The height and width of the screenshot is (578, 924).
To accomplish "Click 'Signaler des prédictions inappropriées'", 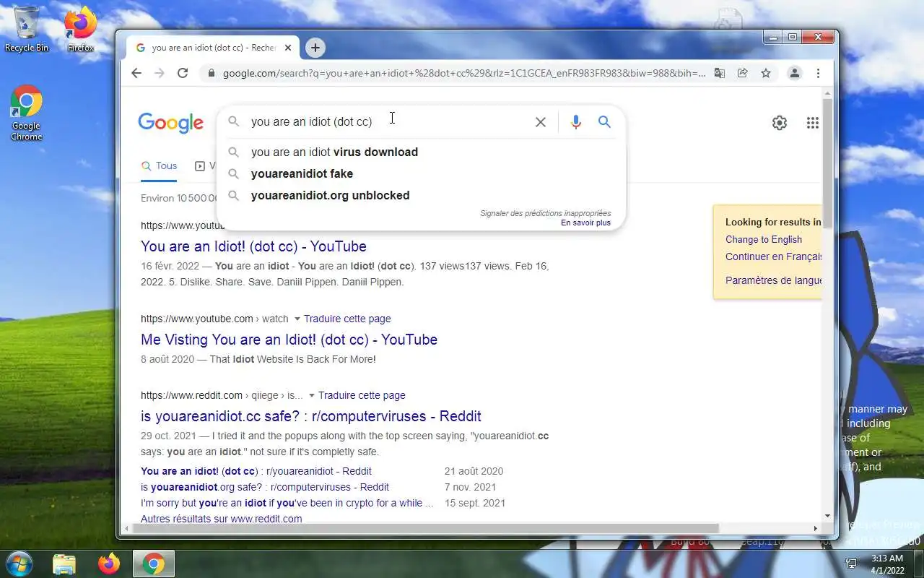I will coord(546,213).
